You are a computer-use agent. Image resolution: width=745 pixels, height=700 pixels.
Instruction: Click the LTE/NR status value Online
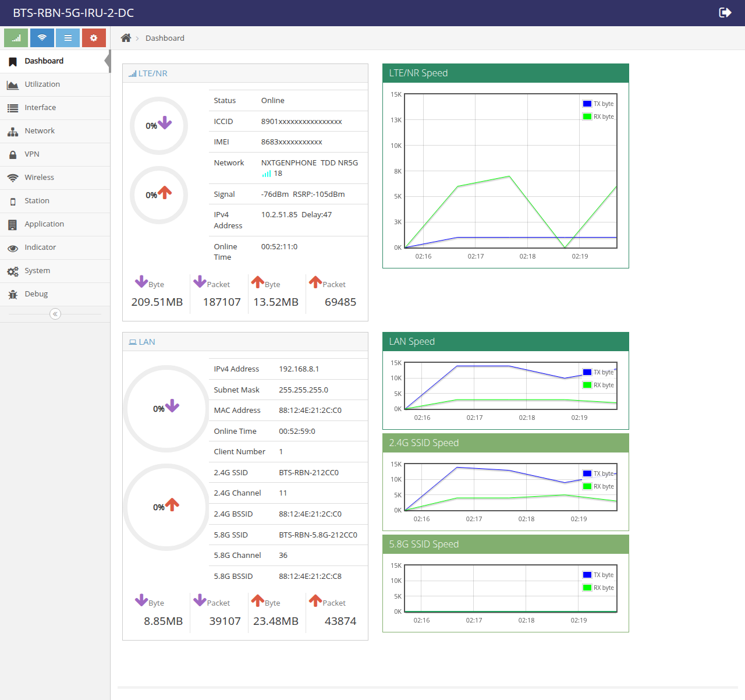point(273,100)
